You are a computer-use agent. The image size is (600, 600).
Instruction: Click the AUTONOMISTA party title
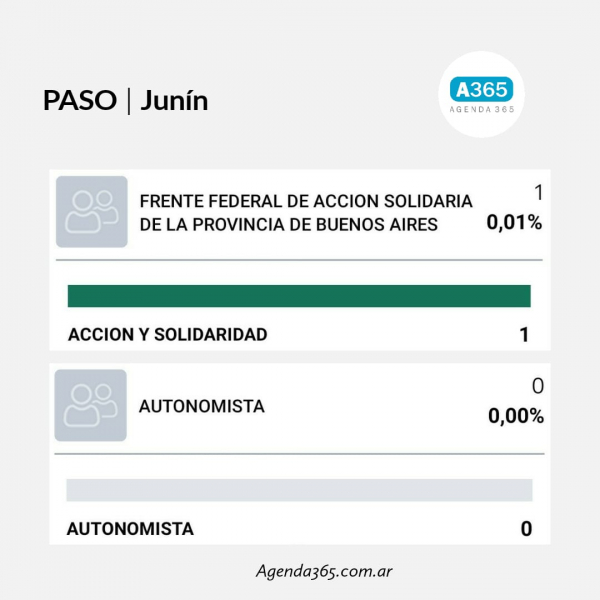pyautogui.click(x=202, y=406)
